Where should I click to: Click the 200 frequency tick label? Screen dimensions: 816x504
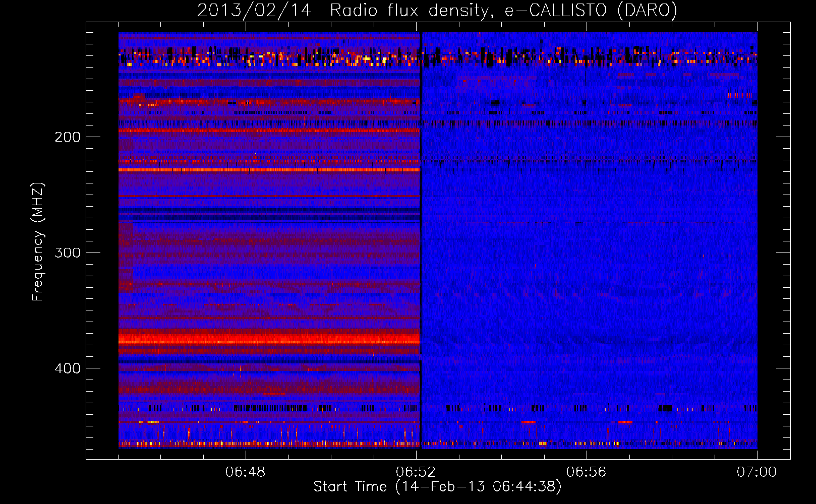tap(68, 137)
